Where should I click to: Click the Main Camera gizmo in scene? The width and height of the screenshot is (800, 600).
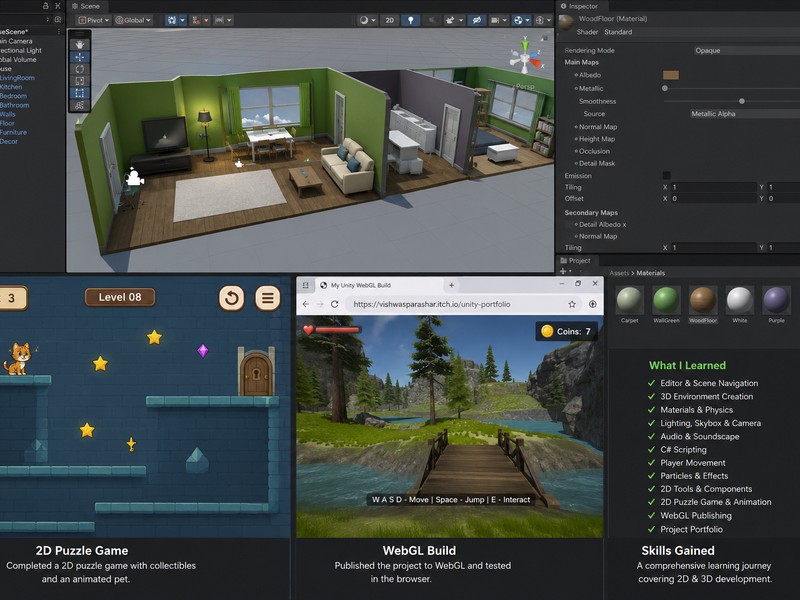pos(134,177)
